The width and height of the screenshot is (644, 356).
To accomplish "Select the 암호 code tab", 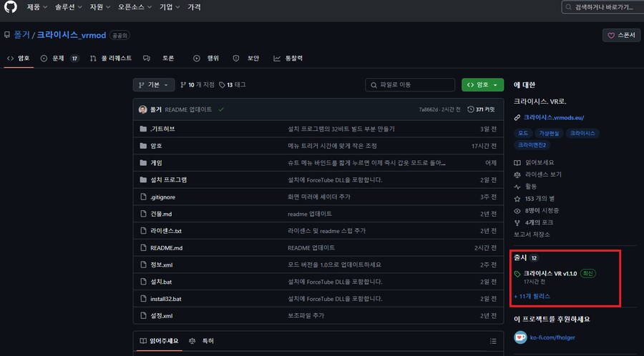I will point(19,58).
